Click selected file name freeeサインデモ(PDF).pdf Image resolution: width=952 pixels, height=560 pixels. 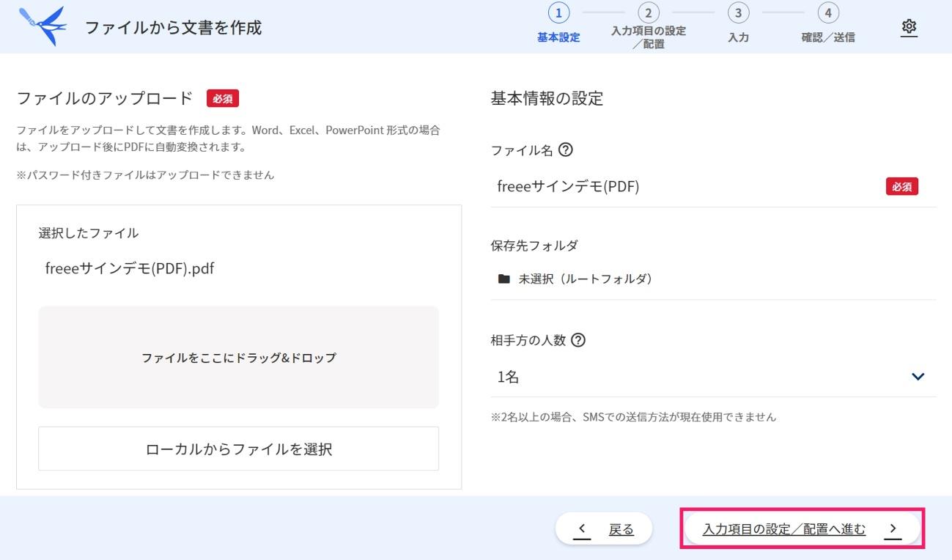(130, 268)
